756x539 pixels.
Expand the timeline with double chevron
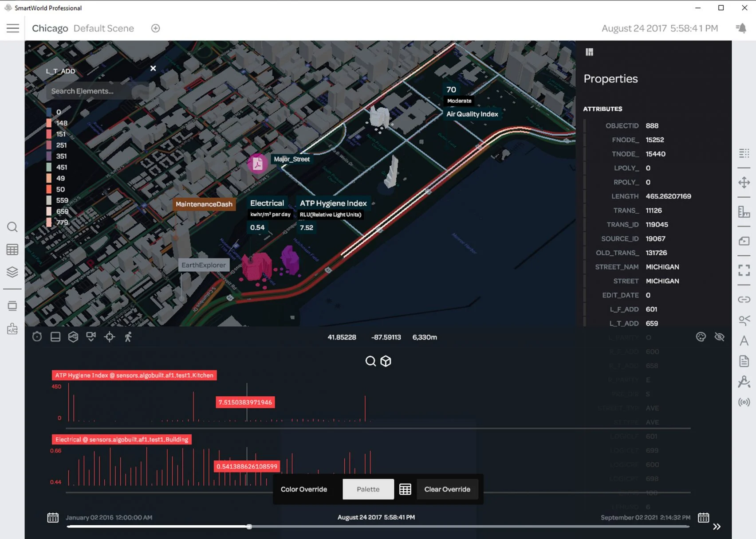717,527
